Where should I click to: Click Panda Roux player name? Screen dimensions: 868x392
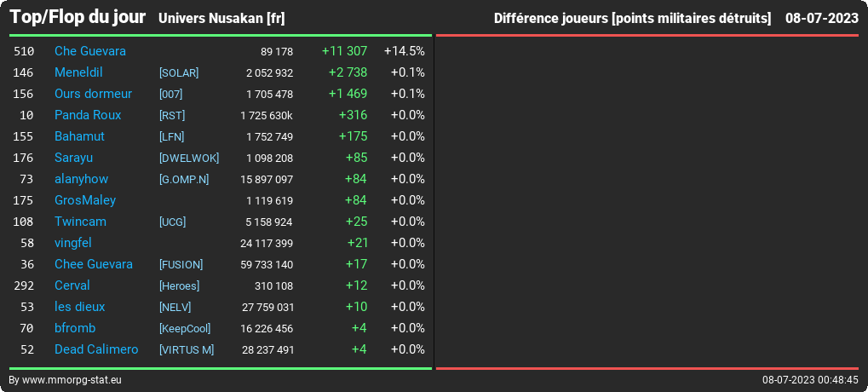pos(88,115)
